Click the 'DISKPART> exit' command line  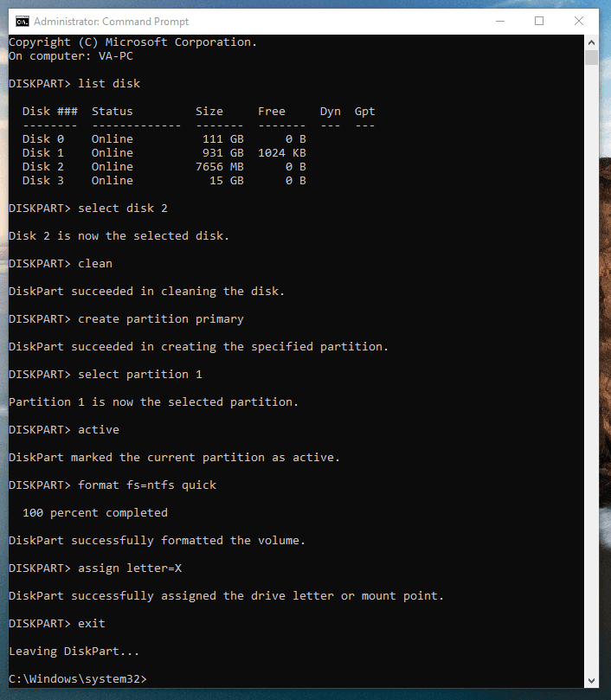point(57,624)
